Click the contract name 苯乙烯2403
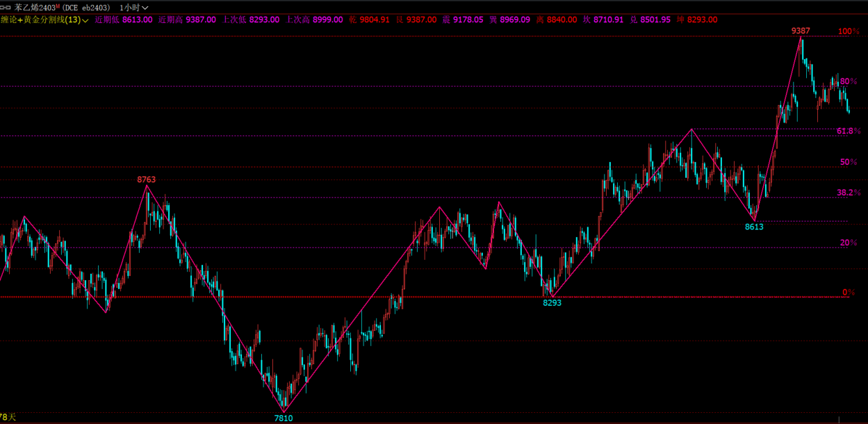Screen dimensions: 868x424 tap(36, 7)
